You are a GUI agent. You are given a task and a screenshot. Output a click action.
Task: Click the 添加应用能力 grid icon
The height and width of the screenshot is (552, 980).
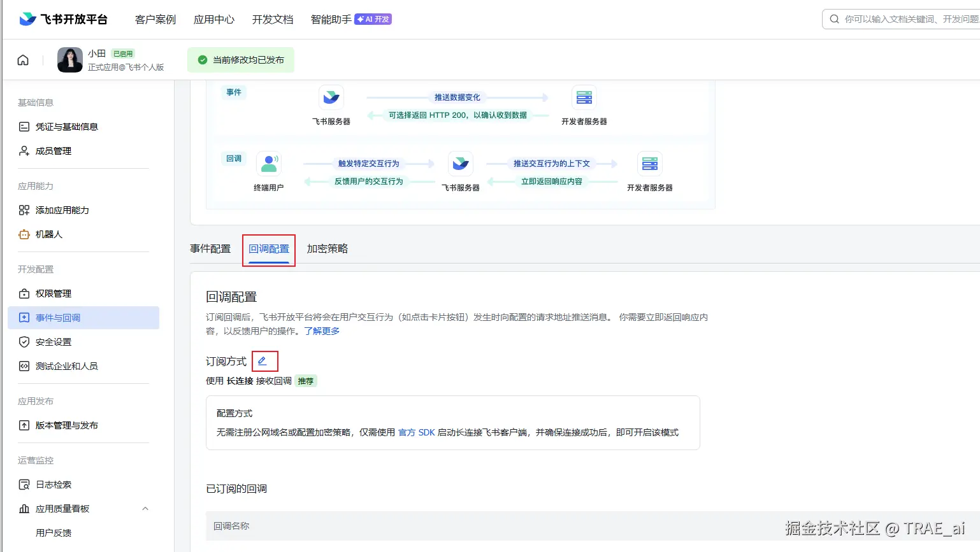tap(24, 210)
